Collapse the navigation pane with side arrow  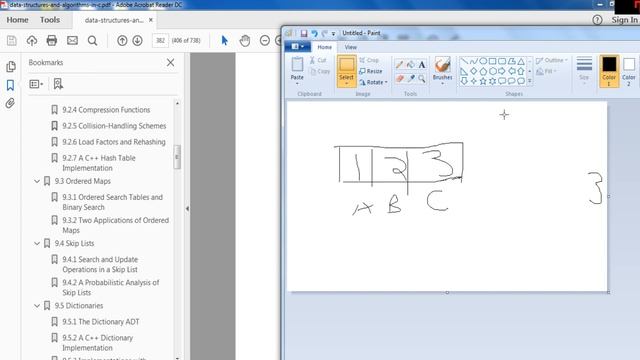pos(187,209)
